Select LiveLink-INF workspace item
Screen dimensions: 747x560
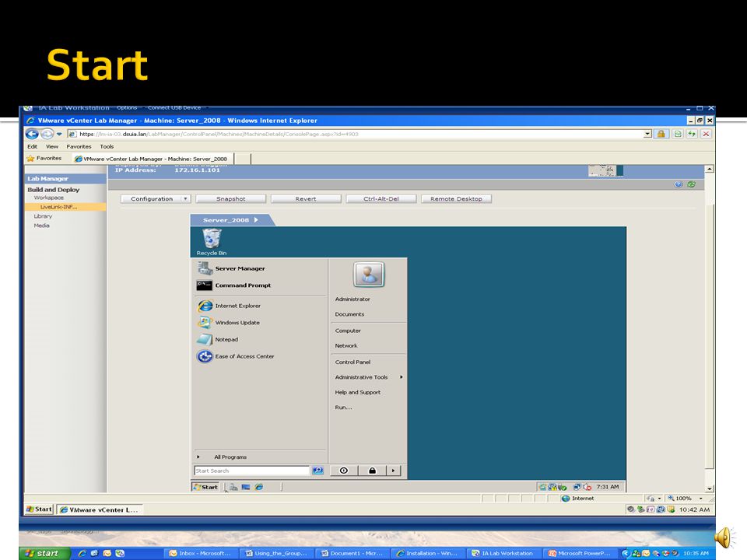coord(58,207)
